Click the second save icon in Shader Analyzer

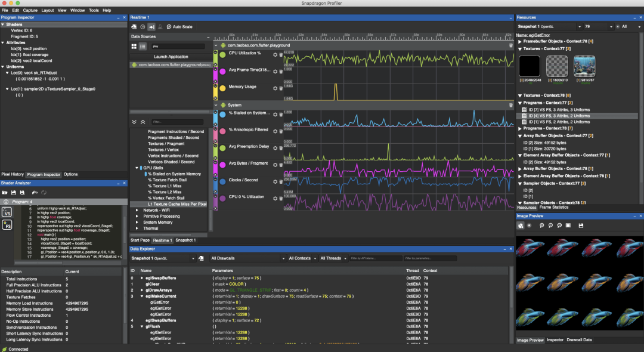click(22, 192)
